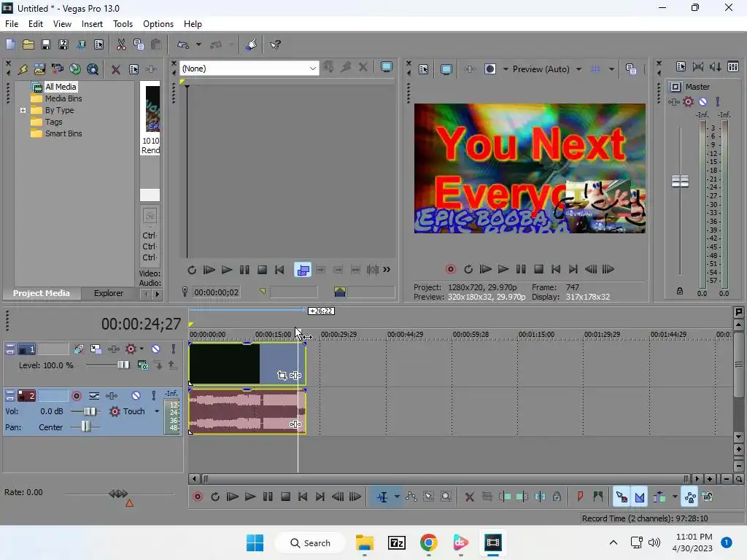Arm audio track 2 for recording
This screenshot has height=560, width=747.
point(76,396)
